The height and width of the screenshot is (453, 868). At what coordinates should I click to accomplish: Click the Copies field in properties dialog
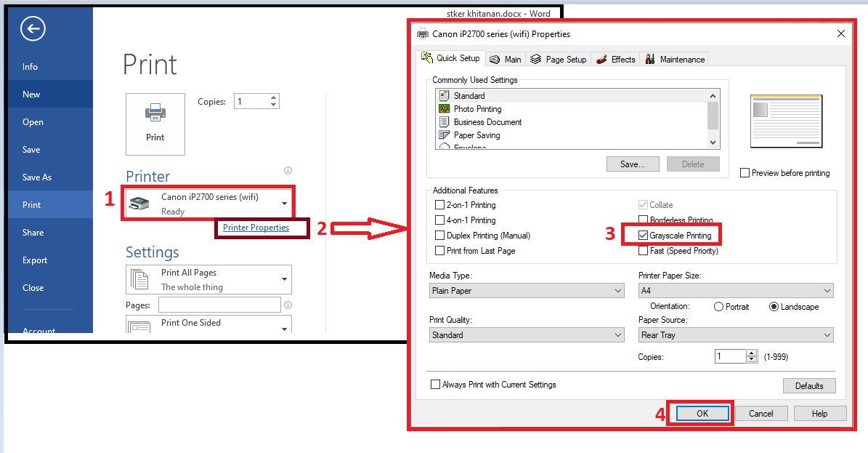(731, 356)
